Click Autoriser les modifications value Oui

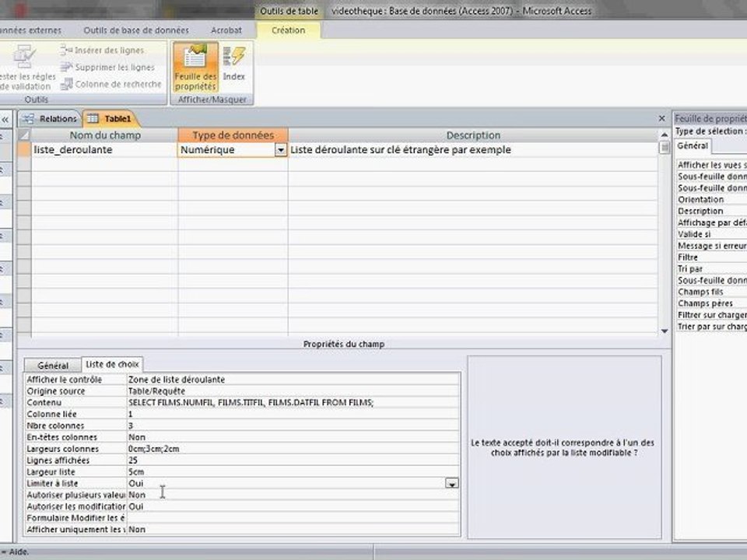[293, 506]
